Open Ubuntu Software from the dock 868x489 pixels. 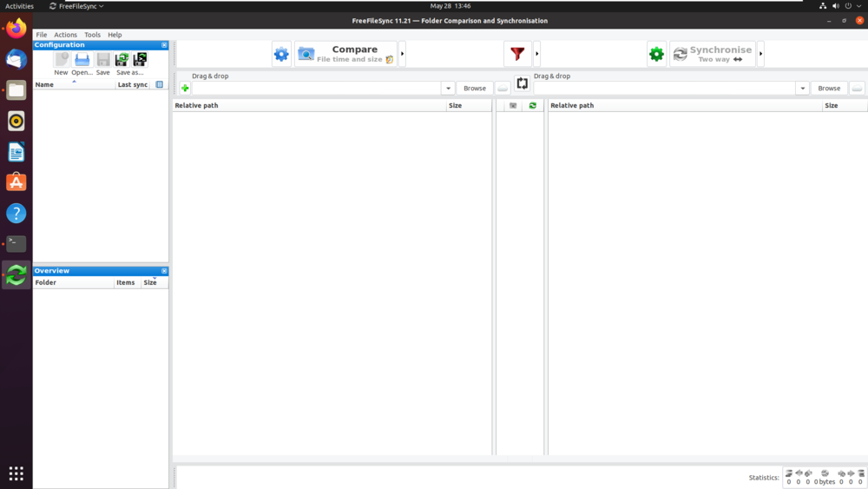(16, 182)
